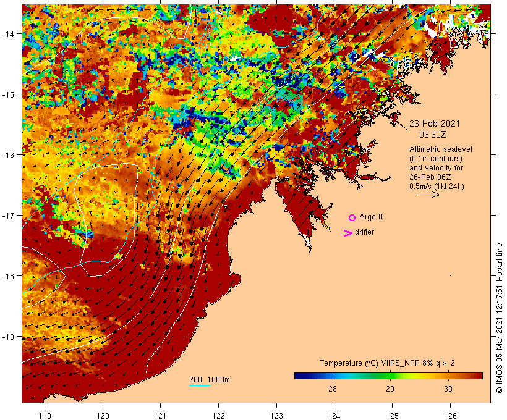
Task: Click longitude axis label 119
Action: 45,416
